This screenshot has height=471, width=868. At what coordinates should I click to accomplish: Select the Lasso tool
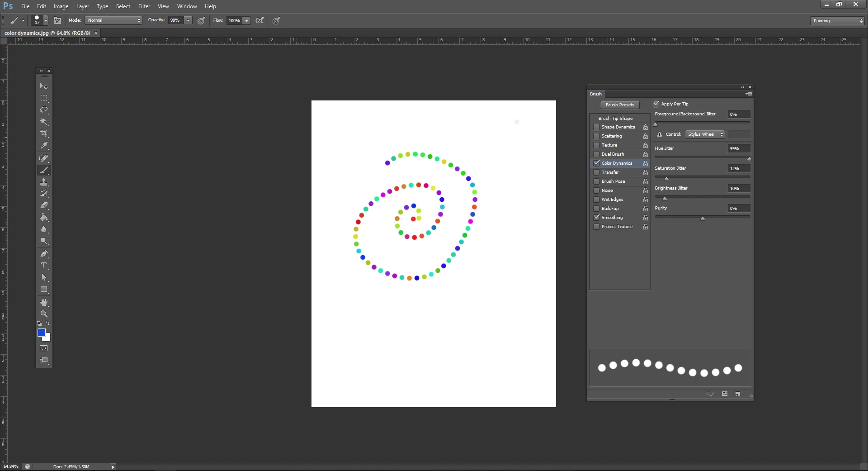pyautogui.click(x=44, y=110)
